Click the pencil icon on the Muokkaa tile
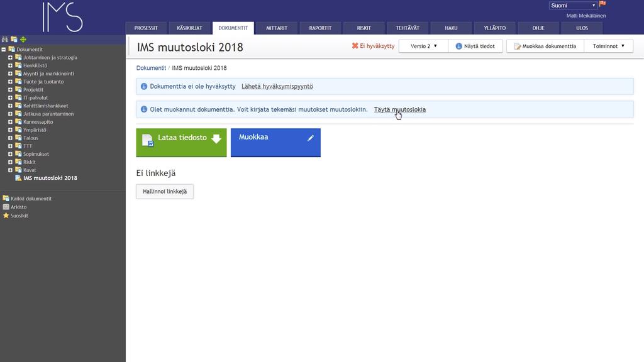 pyautogui.click(x=311, y=138)
